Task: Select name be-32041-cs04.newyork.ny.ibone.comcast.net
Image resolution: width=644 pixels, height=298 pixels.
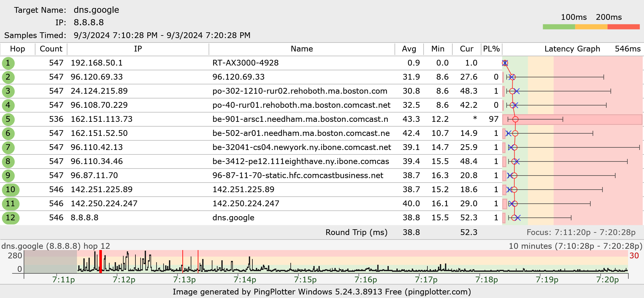Action: [302, 147]
